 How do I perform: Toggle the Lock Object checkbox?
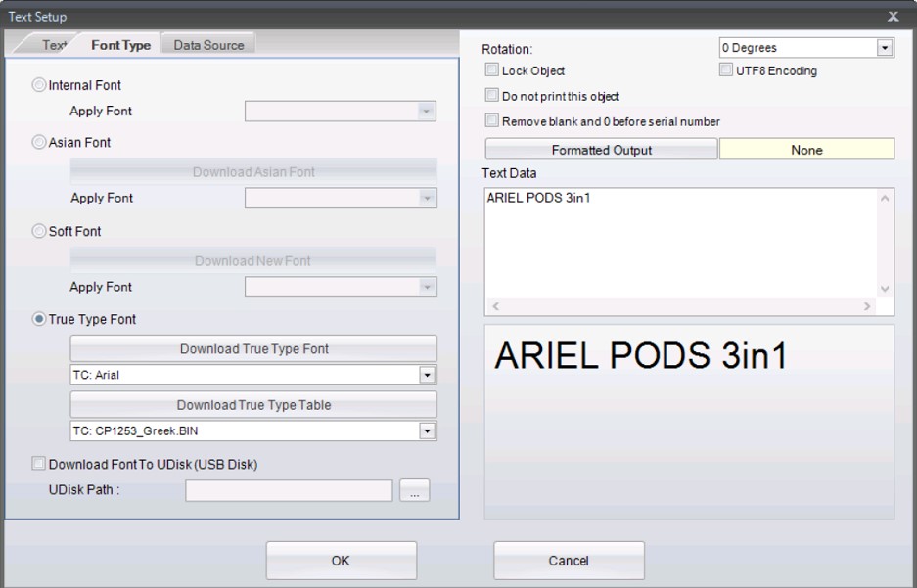point(492,70)
